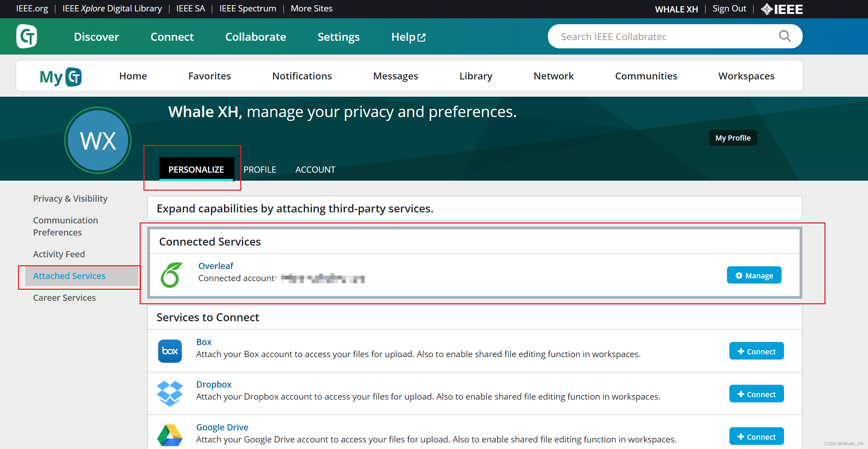This screenshot has height=449, width=868.
Task: Manage the Overleaf connected service
Action: point(754,275)
